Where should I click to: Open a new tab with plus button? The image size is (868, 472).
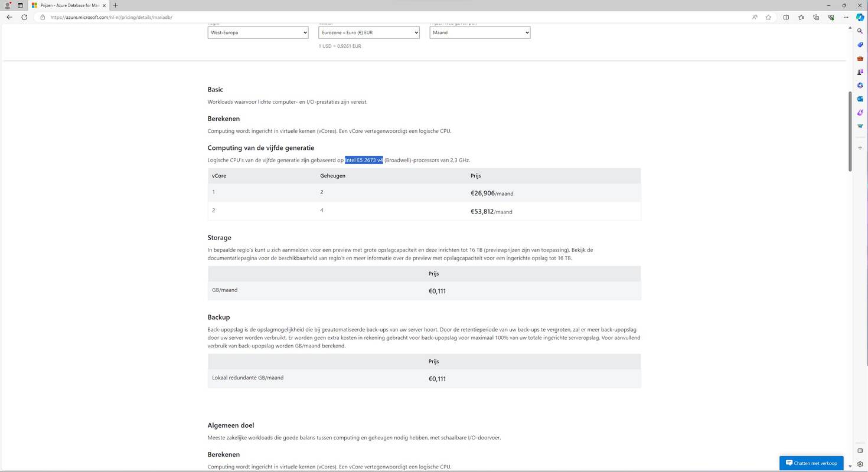pyautogui.click(x=115, y=5)
